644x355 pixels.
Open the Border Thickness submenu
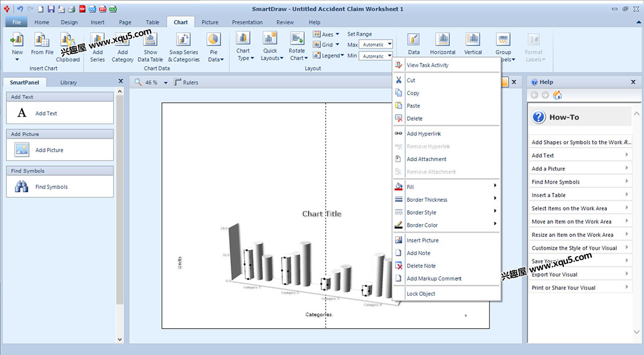tap(447, 200)
